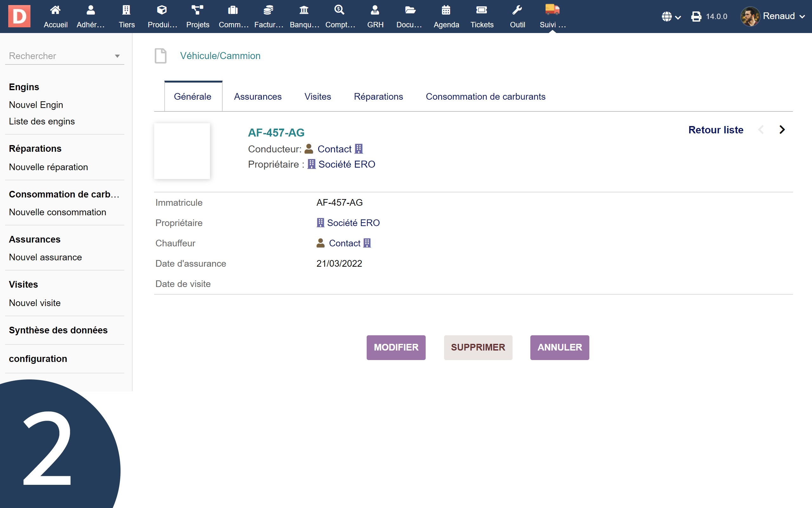Open the Adhérents members menu
The height and width of the screenshot is (508, 812).
pos(91,17)
